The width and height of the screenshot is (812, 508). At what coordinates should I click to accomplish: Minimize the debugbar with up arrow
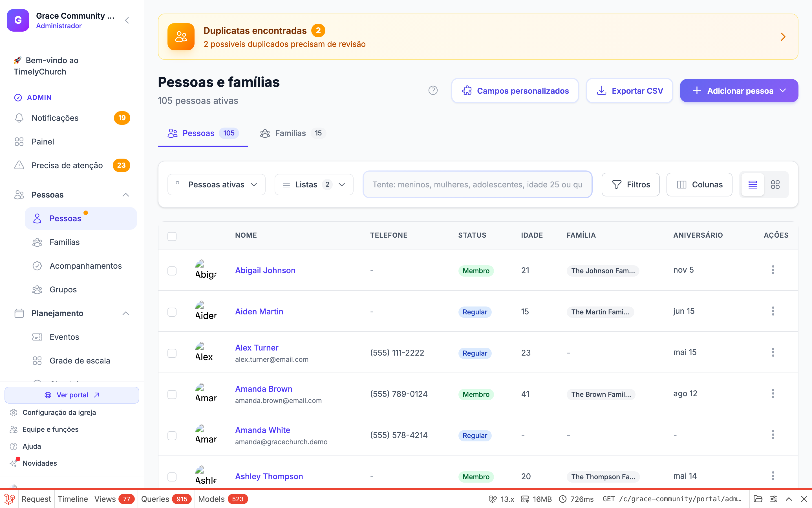point(789,499)
